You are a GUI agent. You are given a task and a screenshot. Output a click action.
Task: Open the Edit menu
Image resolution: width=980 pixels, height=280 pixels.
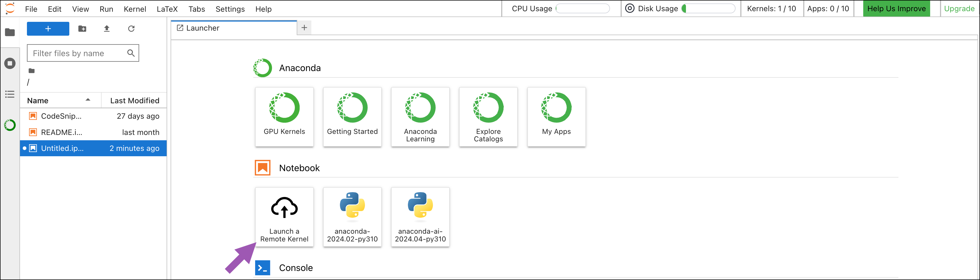[x=55, y=9]
